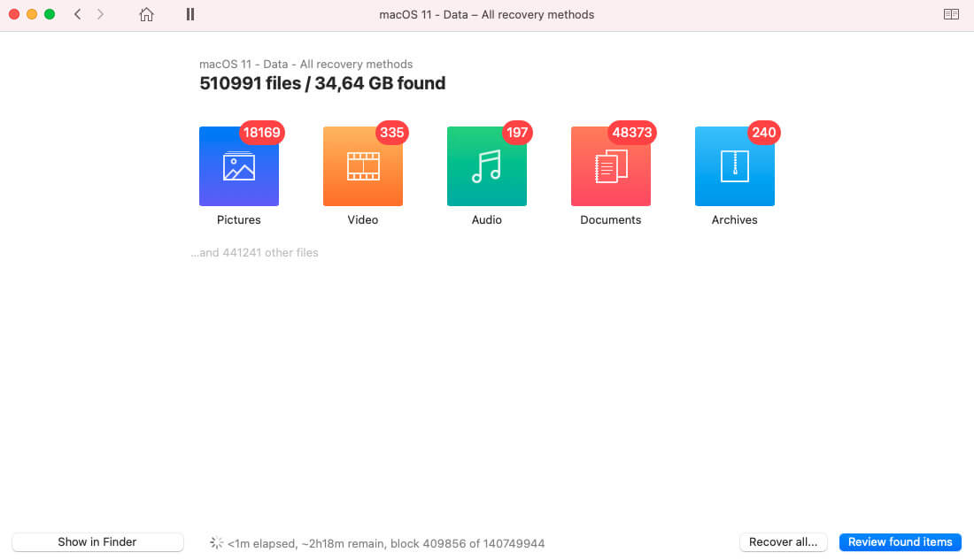Go forward with the right chevron
Viewport: 974px width, 560px height.
(x=100, y=14)
